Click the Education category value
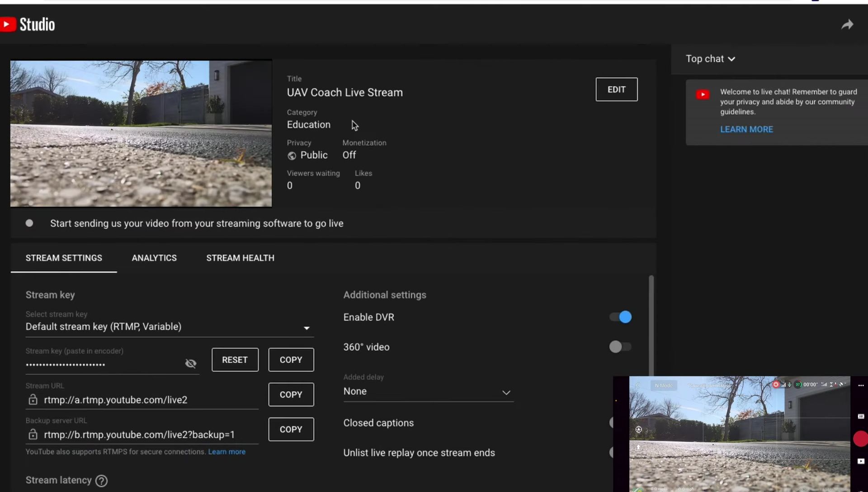868x492 pixels. click(309, 125)
